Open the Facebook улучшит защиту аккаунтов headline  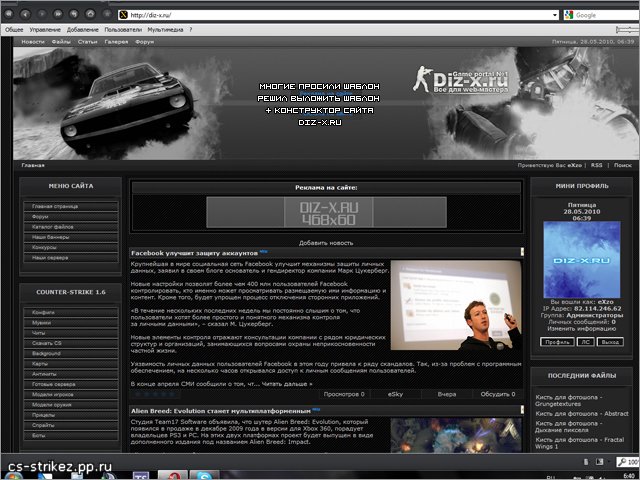(194, 253)
